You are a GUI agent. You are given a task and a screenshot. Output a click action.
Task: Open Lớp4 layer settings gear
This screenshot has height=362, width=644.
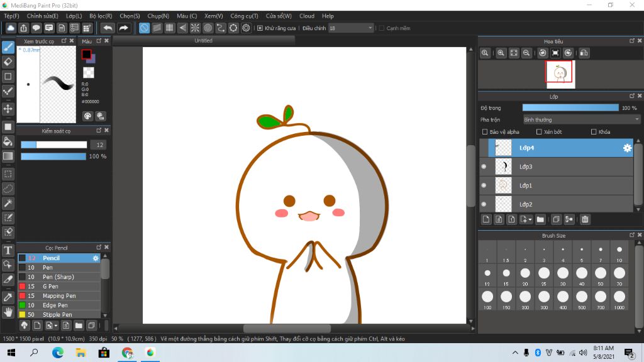(627, 148)
